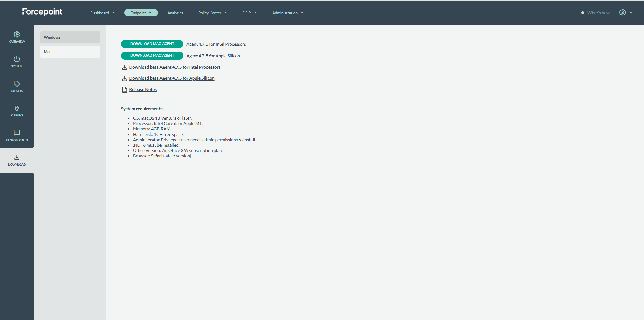Open the Release Notes link
The width and height of the screenshot is (644, 320).
[143, 90]
